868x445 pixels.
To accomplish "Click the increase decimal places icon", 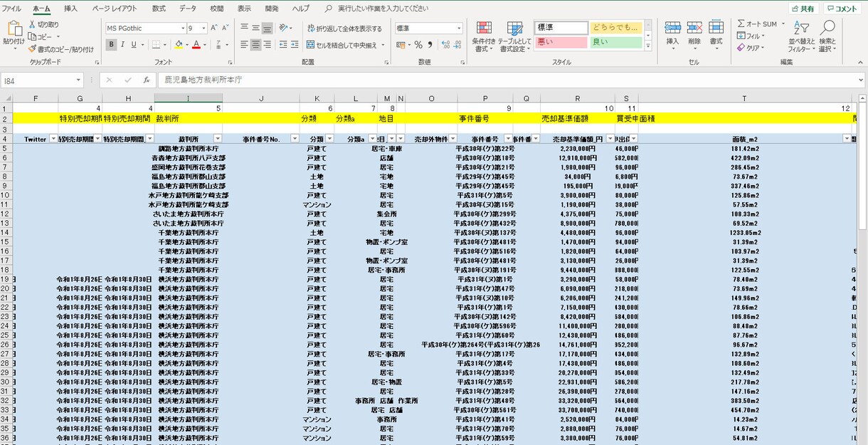I will [x=445, y=44].
